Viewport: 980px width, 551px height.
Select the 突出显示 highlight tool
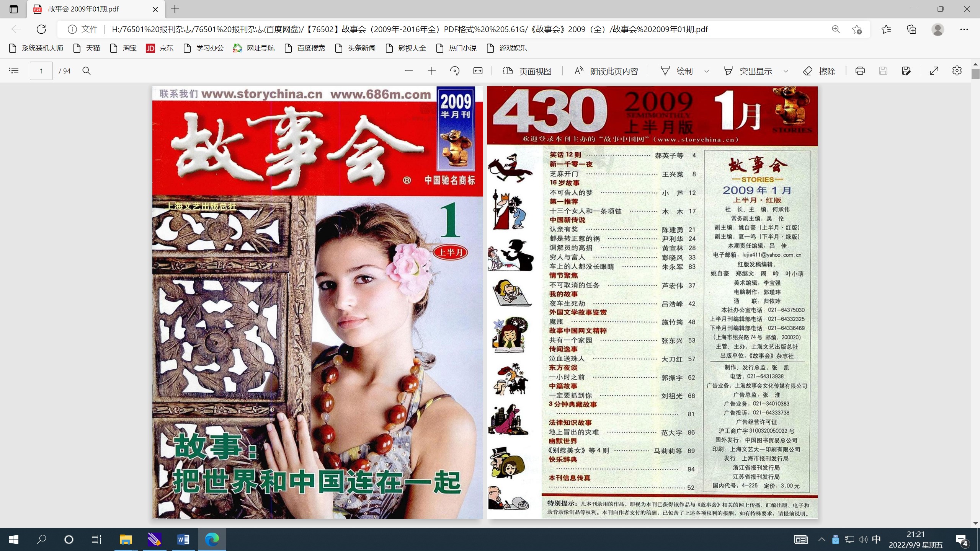pos(748,71)
